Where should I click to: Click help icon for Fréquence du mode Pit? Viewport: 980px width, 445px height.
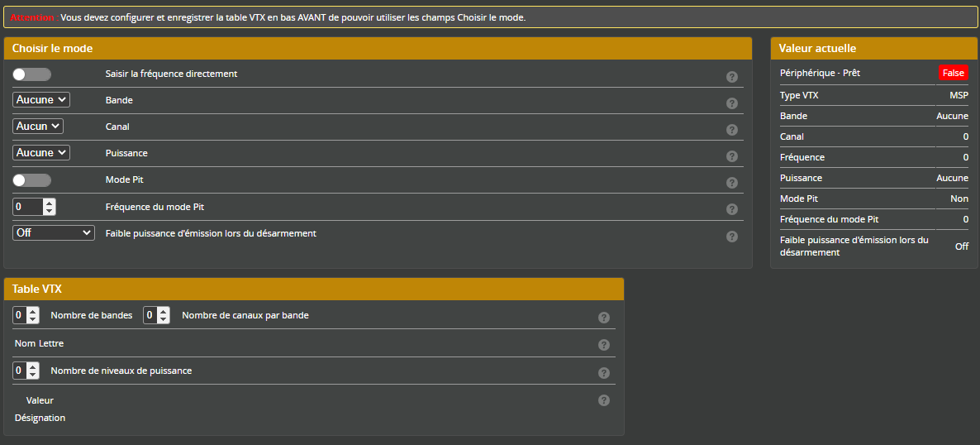coord(731,209)
